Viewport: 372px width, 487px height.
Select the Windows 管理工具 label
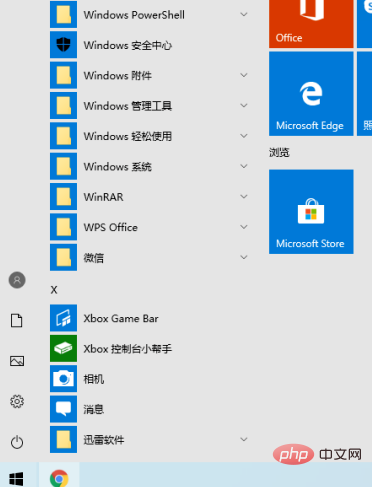pyautogui.click(x=128, y=106)
